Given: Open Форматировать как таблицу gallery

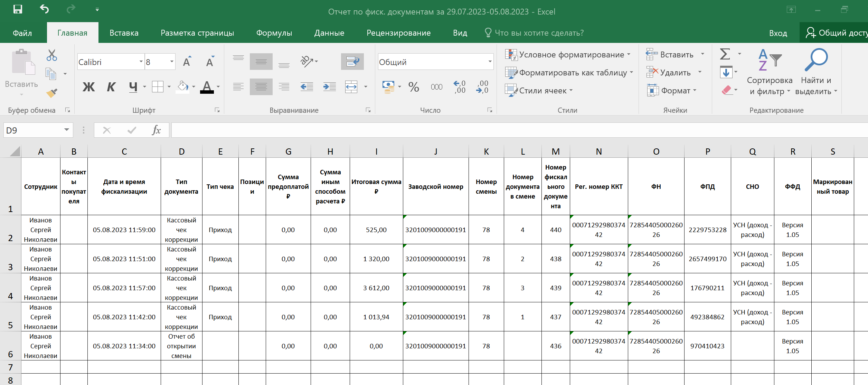Looking at the screenshot, I should (569, 73).
